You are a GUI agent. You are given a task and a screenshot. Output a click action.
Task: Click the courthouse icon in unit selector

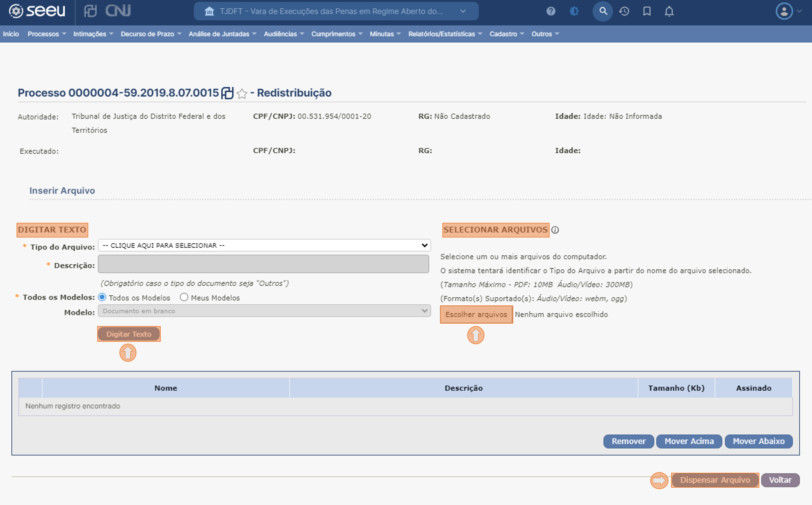(x=209, y=11)
